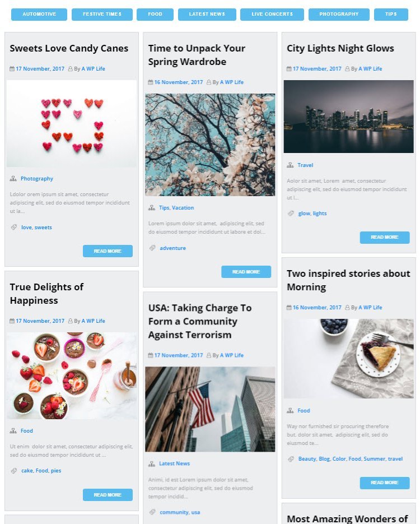The image size is (420, 524).
Task: Click calendar icon on Sweets Love Candy Canes post
Action: tap(12, 69)
